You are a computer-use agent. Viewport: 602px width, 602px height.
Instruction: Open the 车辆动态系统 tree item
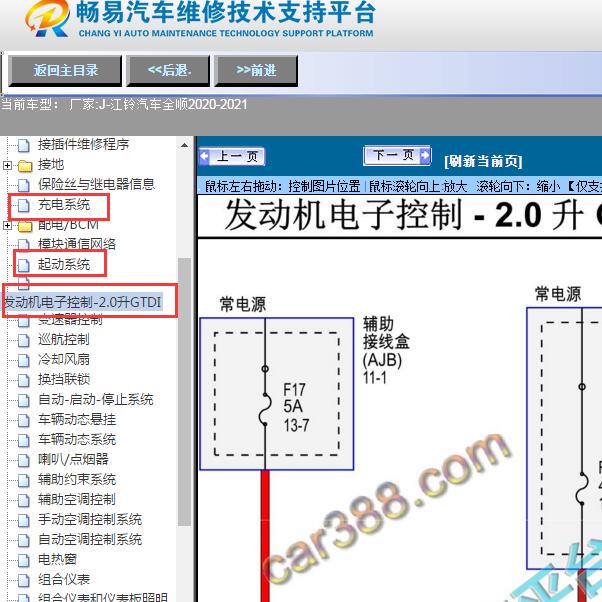[x=77, y=439]
